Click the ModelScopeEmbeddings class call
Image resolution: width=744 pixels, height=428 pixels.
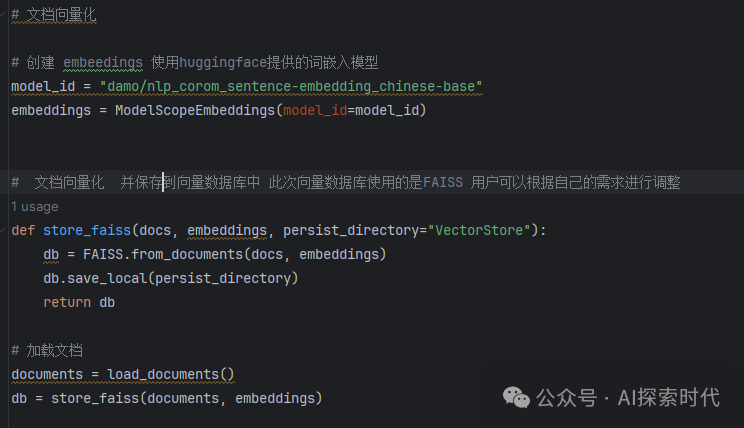click(x=194, y=110)
